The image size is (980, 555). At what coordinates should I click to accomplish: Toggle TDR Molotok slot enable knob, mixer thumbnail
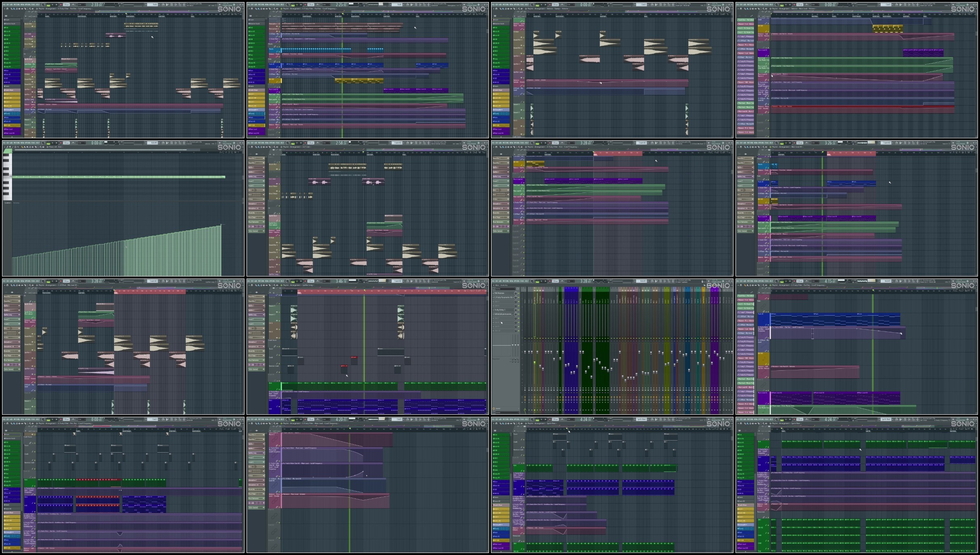pos(516,293)
